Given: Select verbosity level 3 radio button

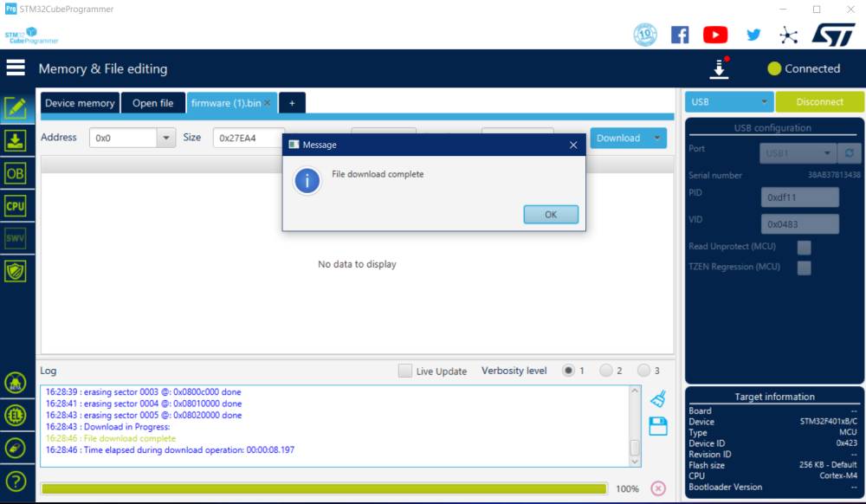Looking at the screenshot, I should pyautogui.click(x=643, y=371).
